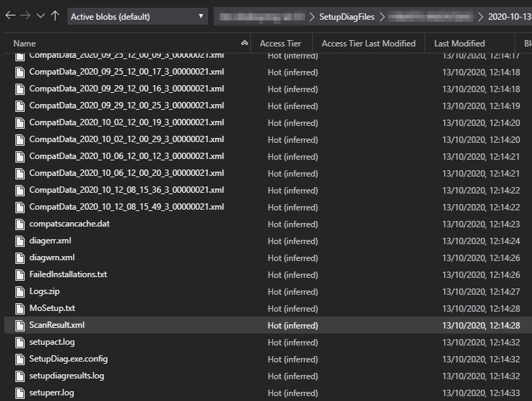Screen dimensions: 532x401
Task: Click the sort arrow in Name column
Action: (x=244, y=44)
